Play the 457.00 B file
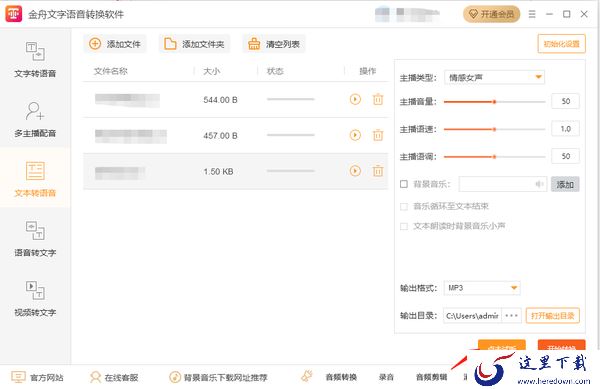 pyautogui.click(x=355, y=135)
